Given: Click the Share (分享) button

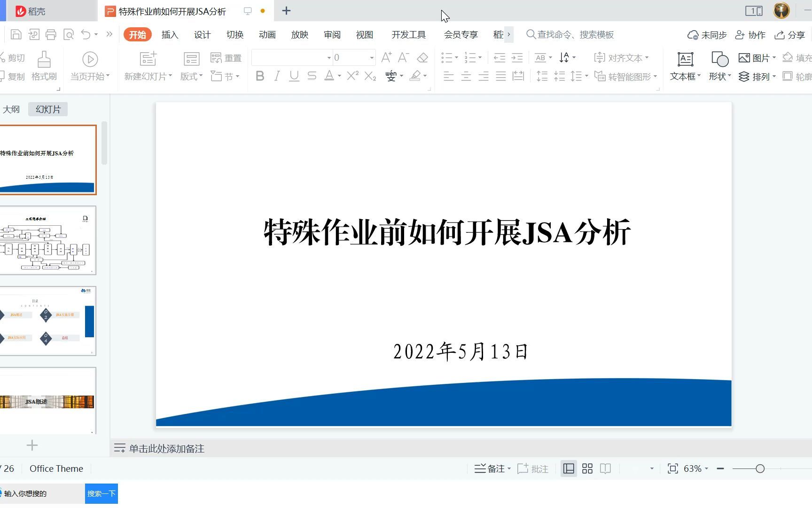Looking at the screenshot, I should click(x=789, y=35).
